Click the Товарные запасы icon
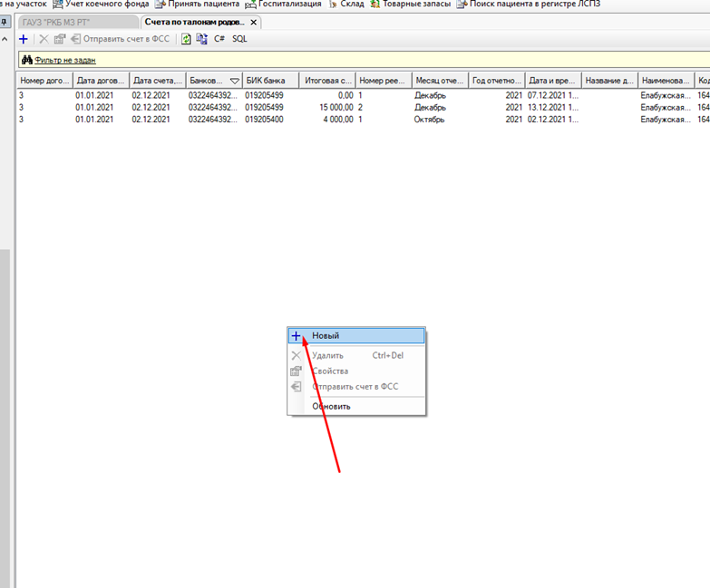The image size is (710, 588). (374, 5)
